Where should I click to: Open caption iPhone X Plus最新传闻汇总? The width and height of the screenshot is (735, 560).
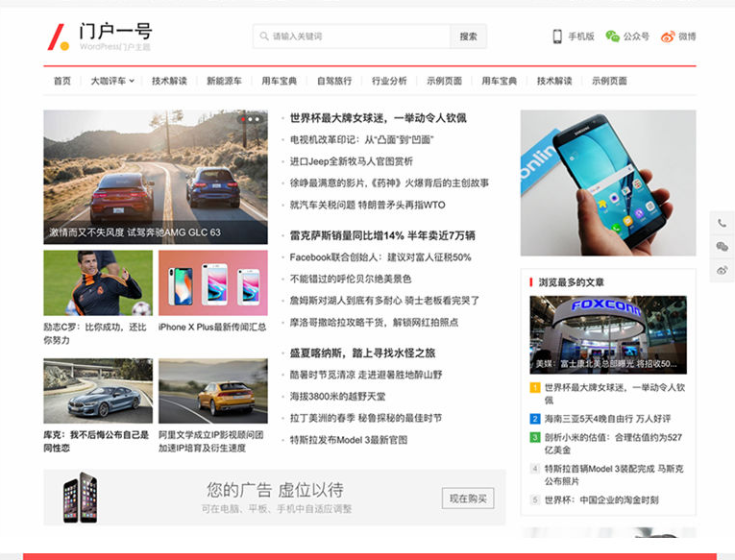pyautogui.click(x=212, y=328)
